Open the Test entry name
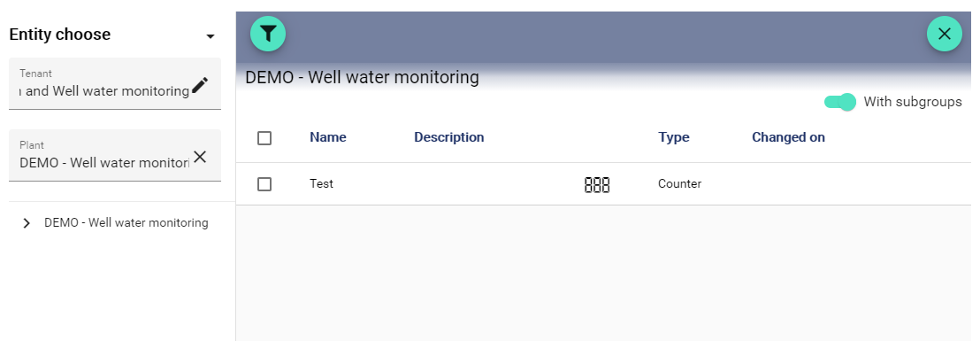The image size is (980, 341). coord(321,184)
